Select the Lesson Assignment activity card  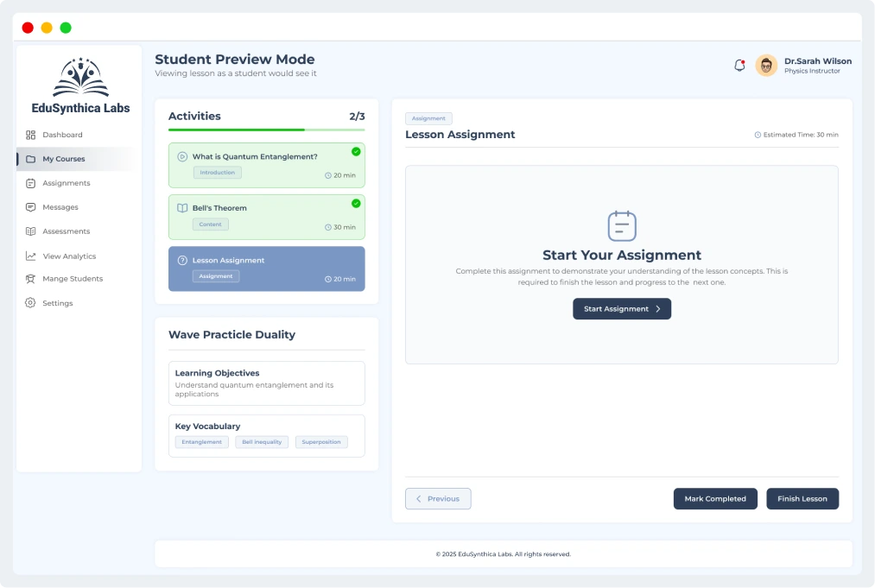click(266, 269)
